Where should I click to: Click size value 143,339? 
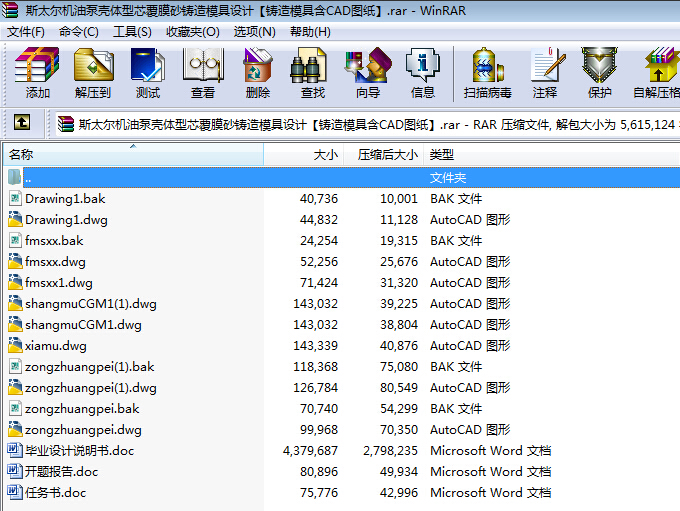pos(315,346)
